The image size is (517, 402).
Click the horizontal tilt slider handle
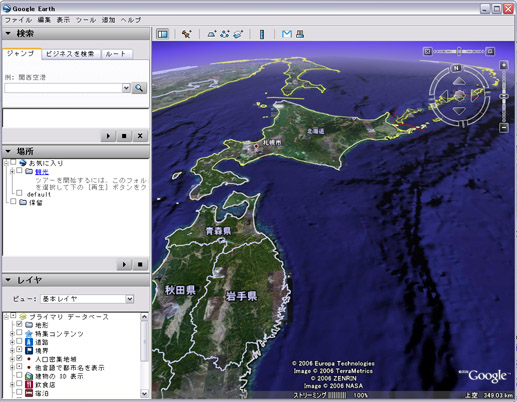pos(459,51)
